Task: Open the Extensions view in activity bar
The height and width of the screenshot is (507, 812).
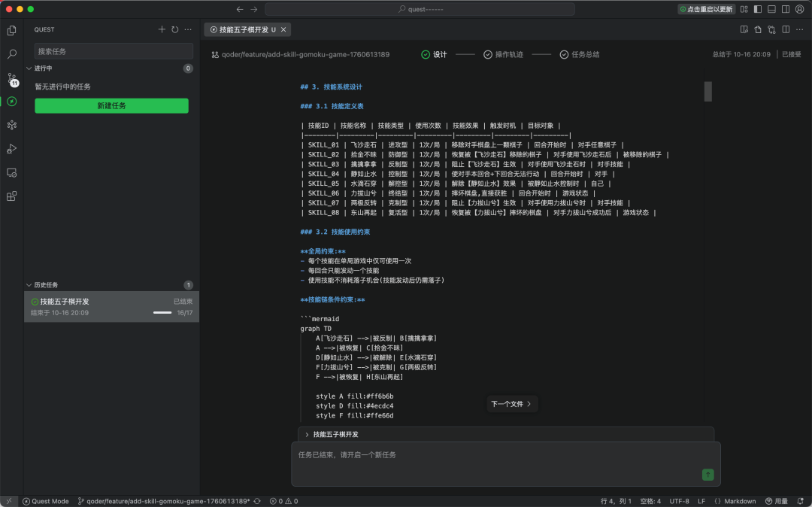Action: (x=11, y=196)
